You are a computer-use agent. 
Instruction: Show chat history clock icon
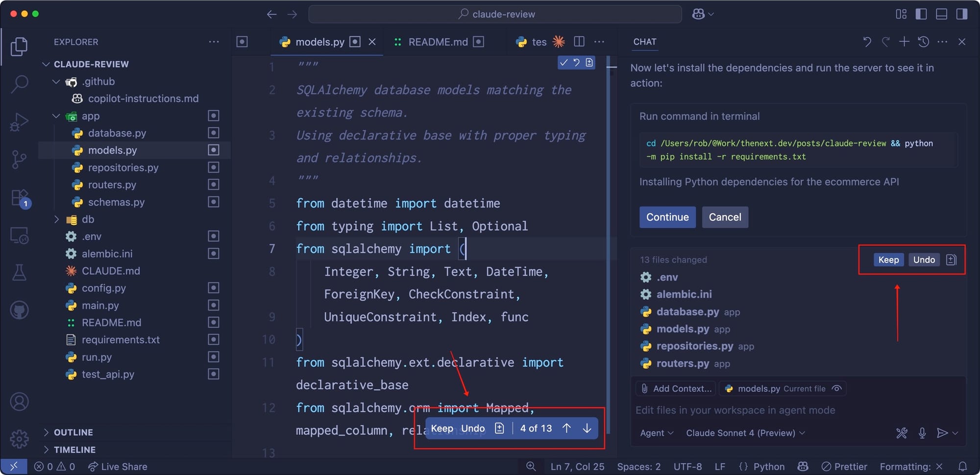pyautogui.click(x=923, y=42)
